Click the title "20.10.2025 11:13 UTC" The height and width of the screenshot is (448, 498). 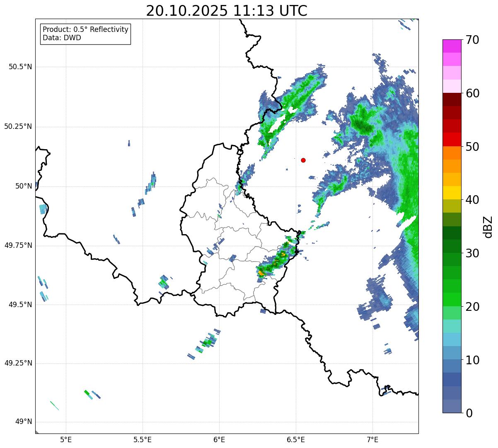point(227,11)
